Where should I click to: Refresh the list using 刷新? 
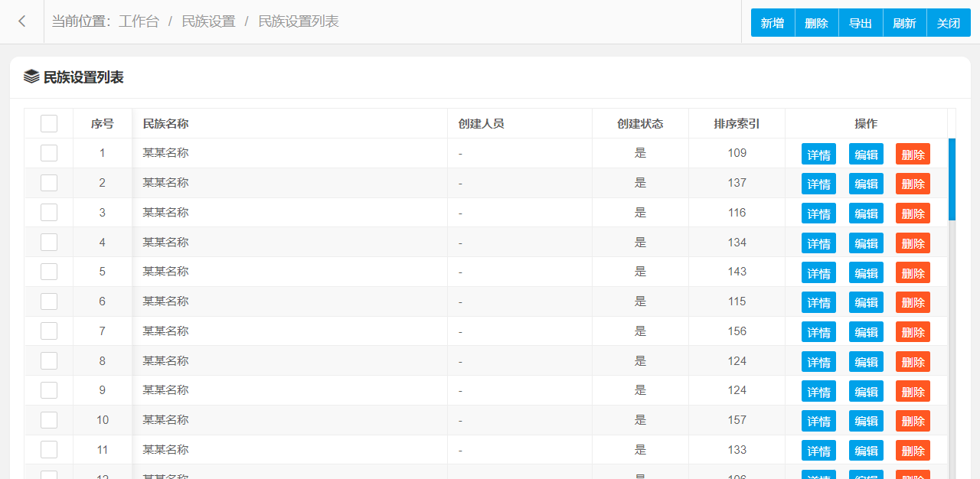tap(904, 23)
